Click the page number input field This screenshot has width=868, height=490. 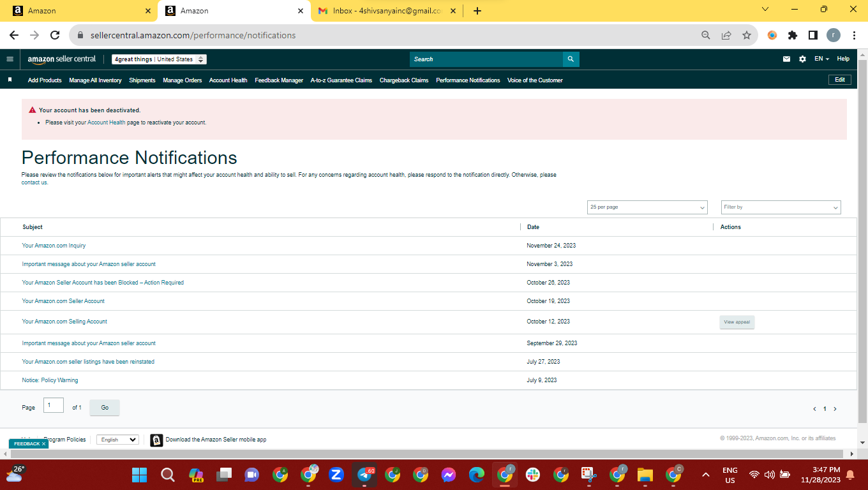point(54,405)
